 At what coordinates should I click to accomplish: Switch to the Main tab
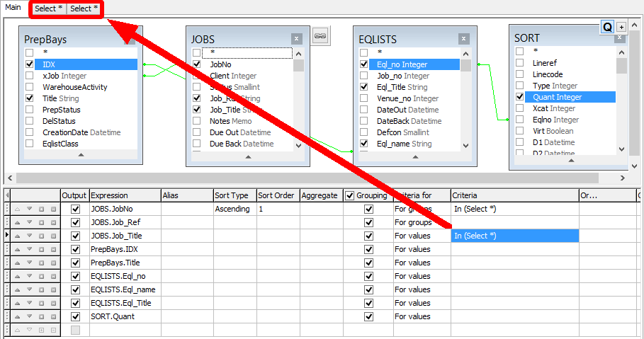point(13,8)
